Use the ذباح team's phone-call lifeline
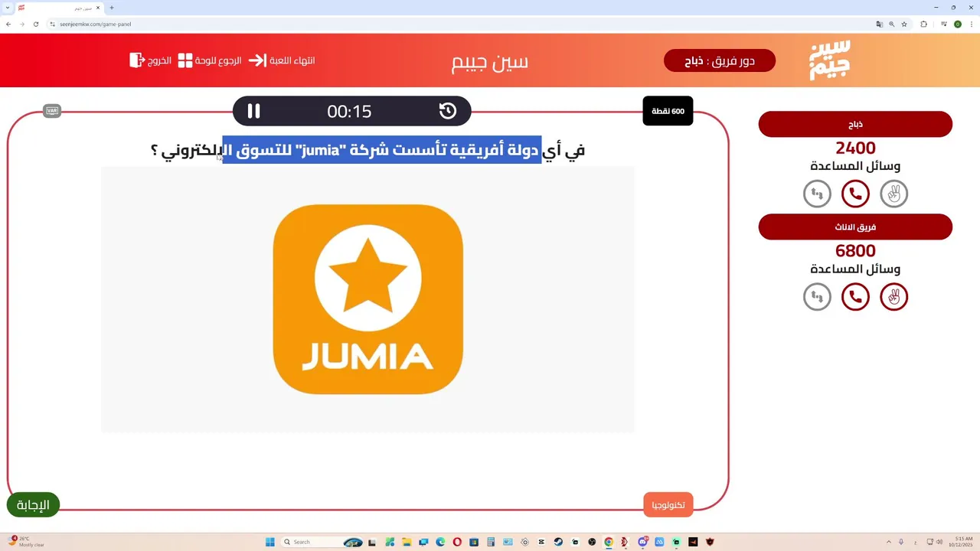This screenshot has width=980, height=551. pos(855,194)
